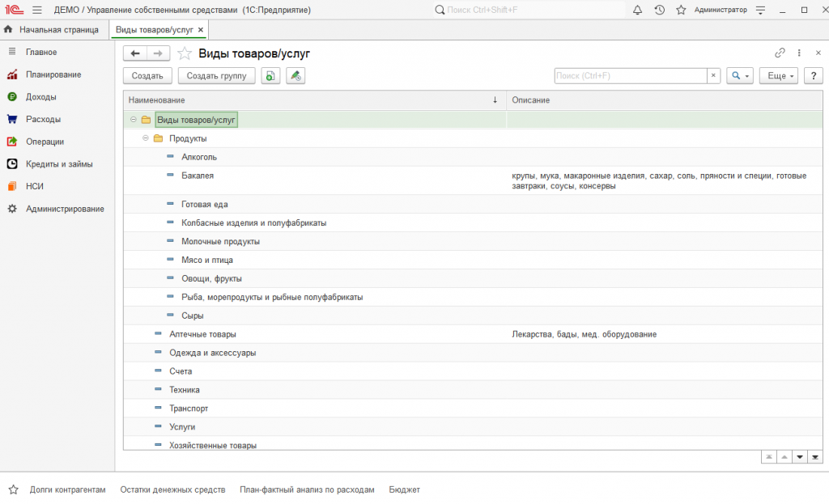Click the 1C logo icon
This screenshot has height=504, width=829.
[15, 10]
